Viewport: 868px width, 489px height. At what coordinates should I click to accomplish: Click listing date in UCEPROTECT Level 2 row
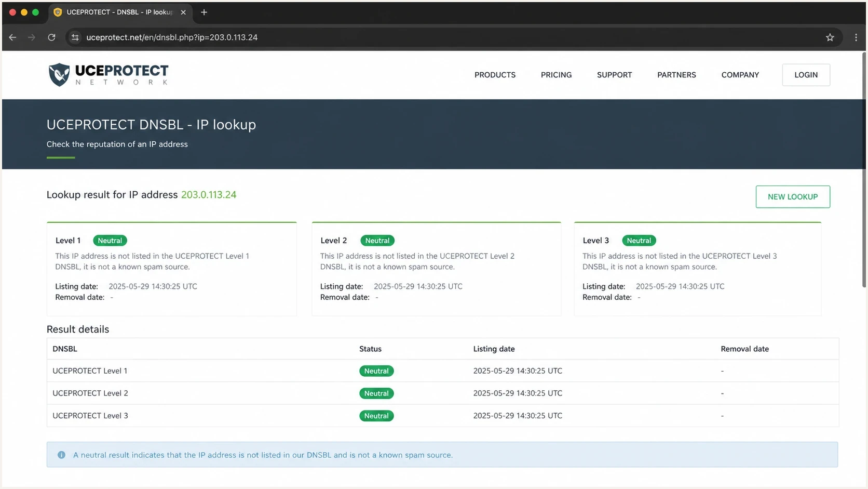518,393
